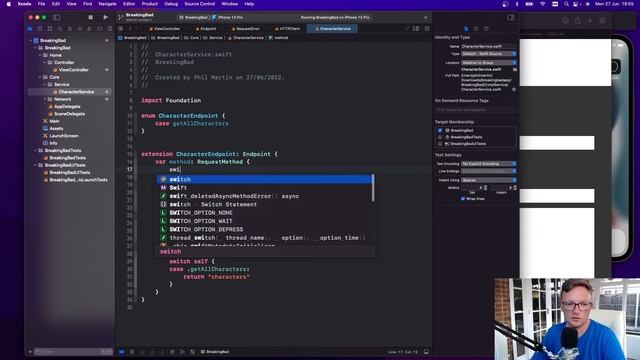Open the Source Control menu

tap(200, 4)
